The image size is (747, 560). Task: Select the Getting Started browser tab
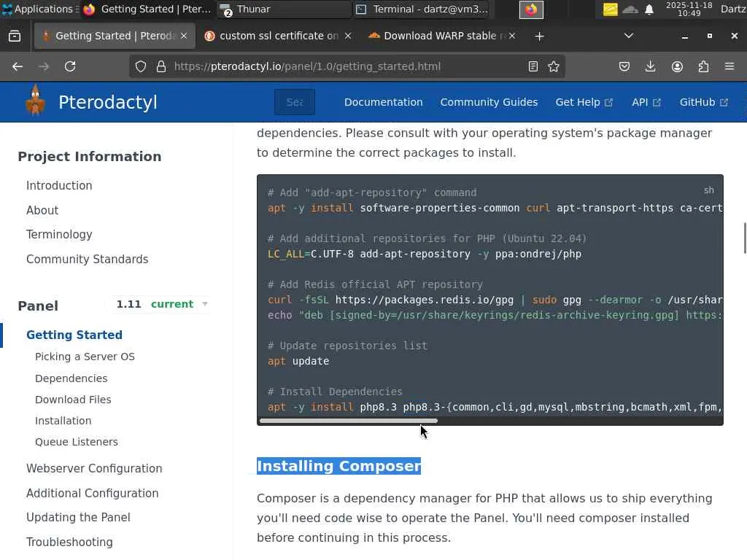pos(115,36)
